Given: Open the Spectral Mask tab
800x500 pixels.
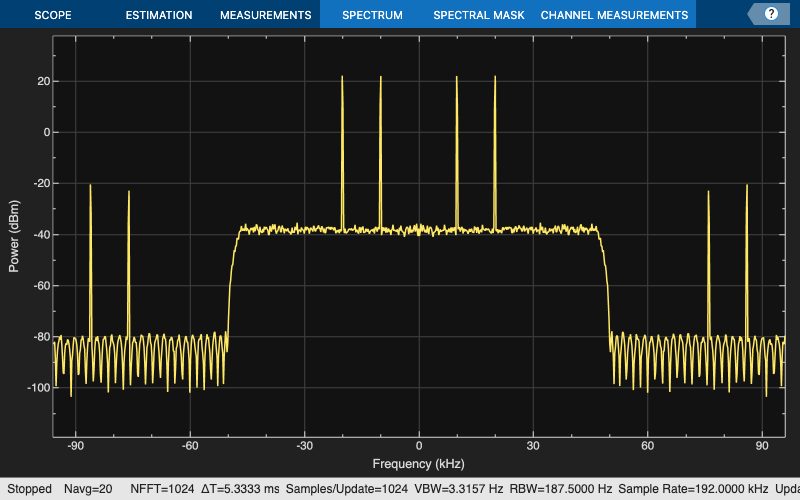Looking at the screenshot, I should click(479, 15).
